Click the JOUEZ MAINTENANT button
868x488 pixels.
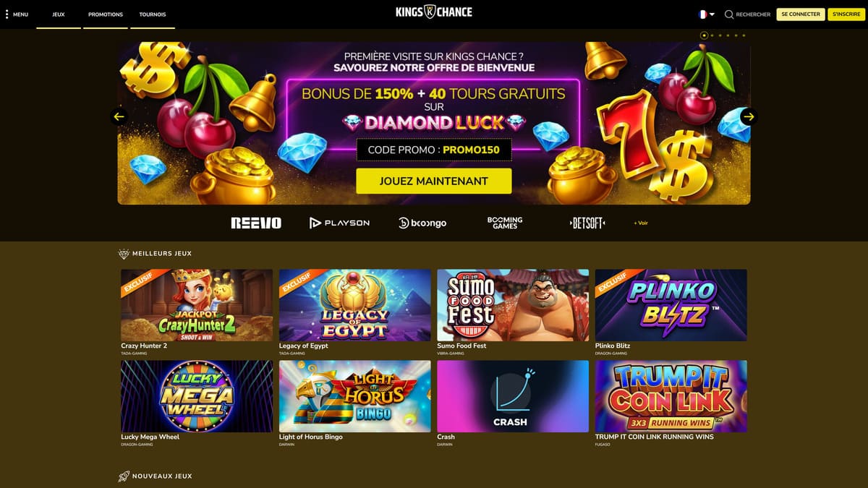(x=434, y=181)
